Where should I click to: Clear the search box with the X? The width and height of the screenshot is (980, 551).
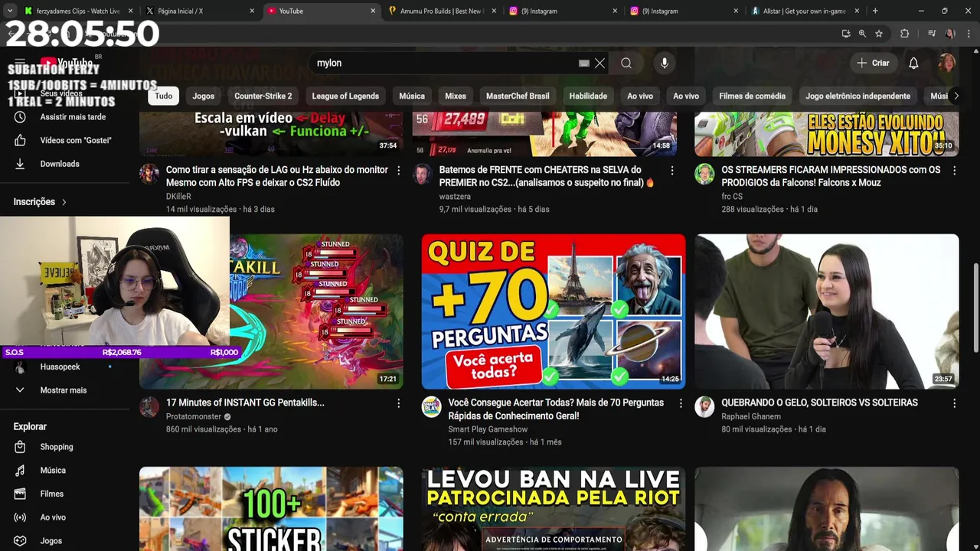point(599,64)
